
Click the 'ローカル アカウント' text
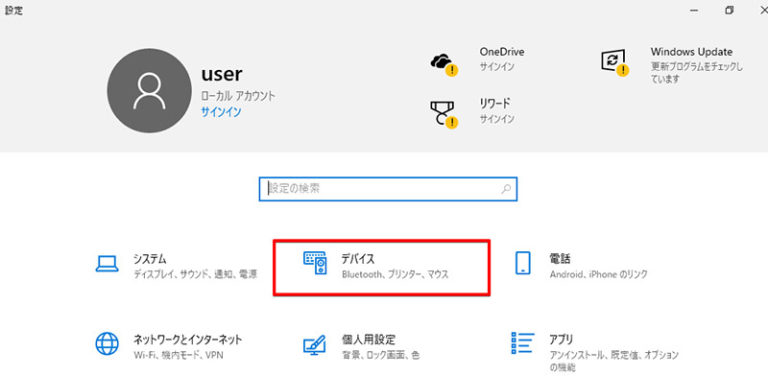pos(238,96)
